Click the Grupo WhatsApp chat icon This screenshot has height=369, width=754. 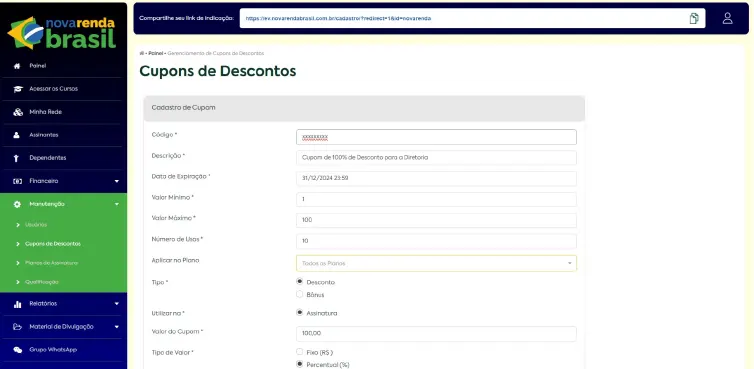18,350
